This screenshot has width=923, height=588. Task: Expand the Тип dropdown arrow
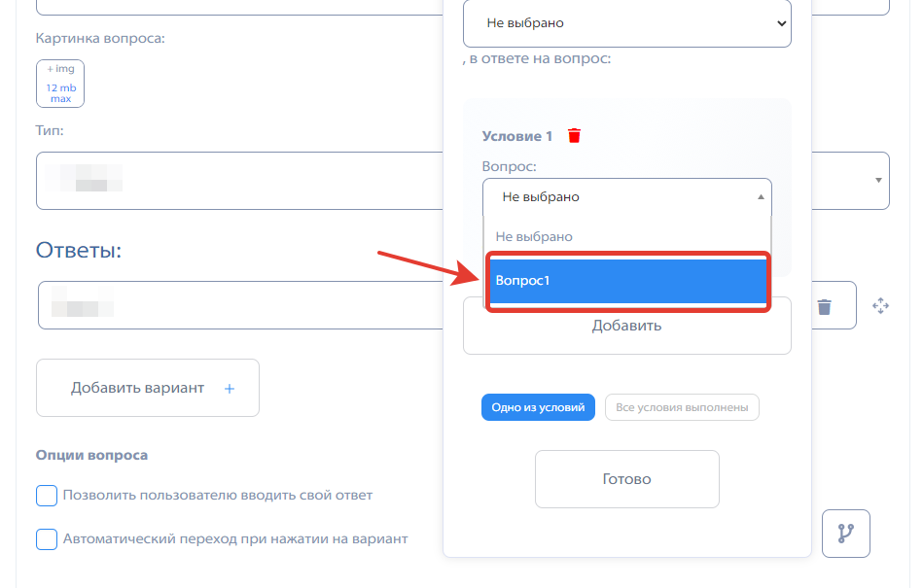(x=878, y=181)
